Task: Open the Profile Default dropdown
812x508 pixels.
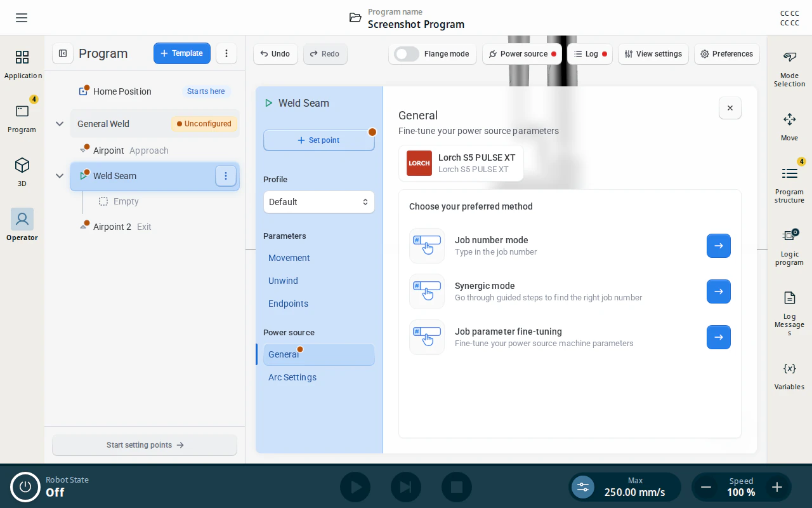Action: pyautogui.click(x=318, y=202)
